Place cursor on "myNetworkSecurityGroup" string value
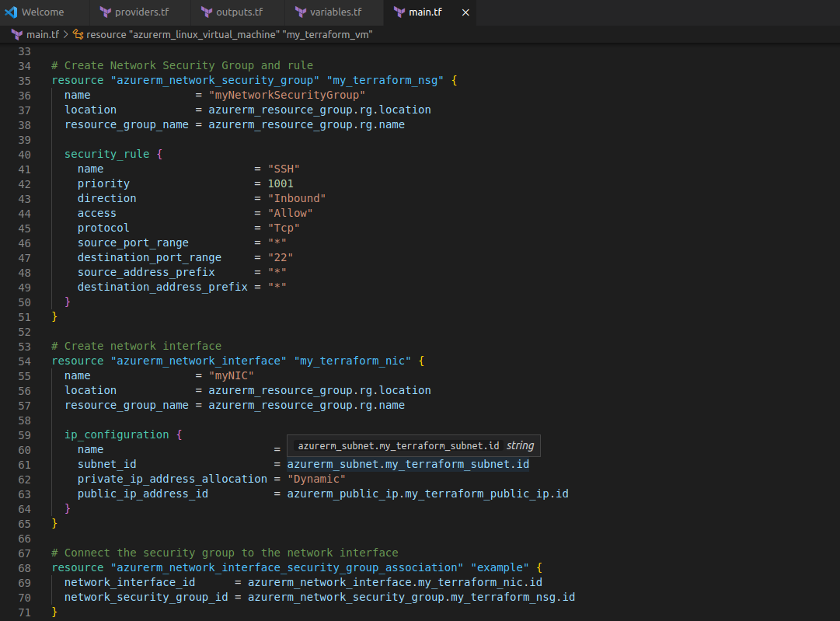 287,95
